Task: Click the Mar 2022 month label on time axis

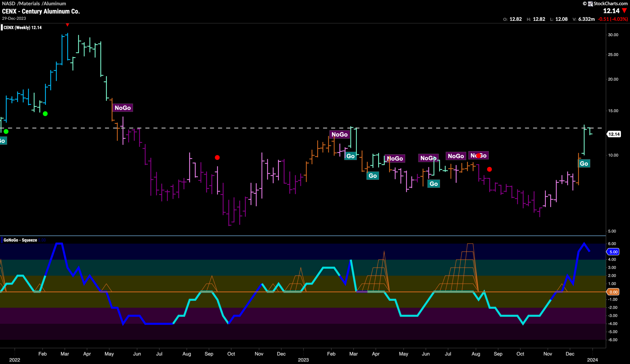Action: click(x=65, y=354)
